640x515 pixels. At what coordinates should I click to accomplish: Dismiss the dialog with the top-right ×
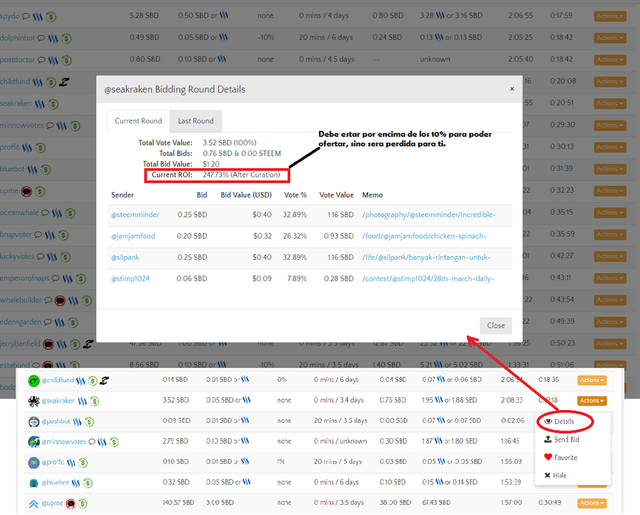512,89
